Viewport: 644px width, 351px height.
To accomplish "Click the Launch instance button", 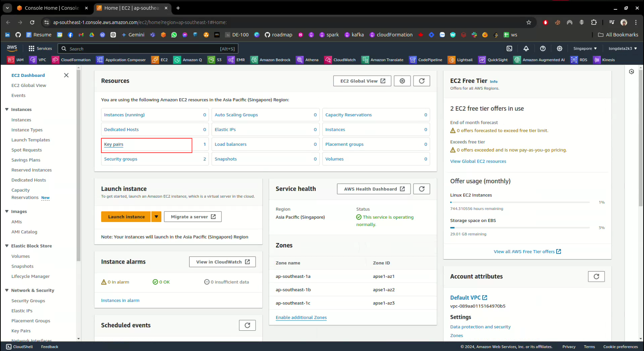I will (126, 217).
